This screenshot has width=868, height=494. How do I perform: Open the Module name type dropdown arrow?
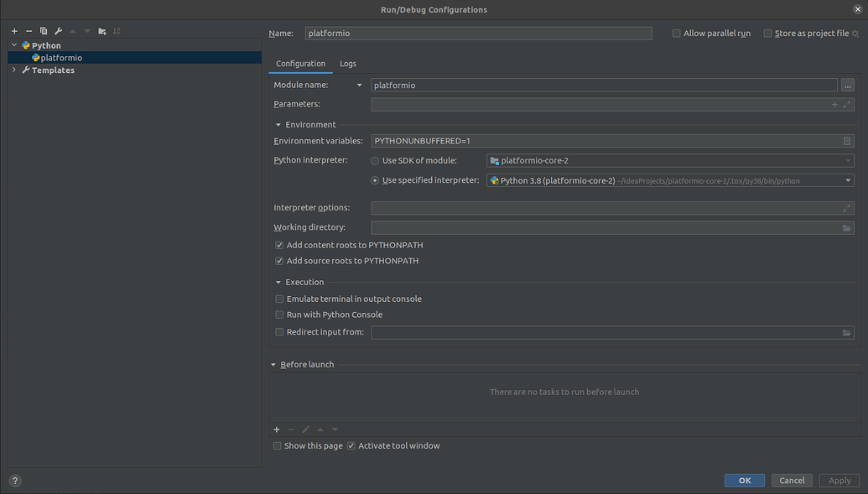pos(359,86)
